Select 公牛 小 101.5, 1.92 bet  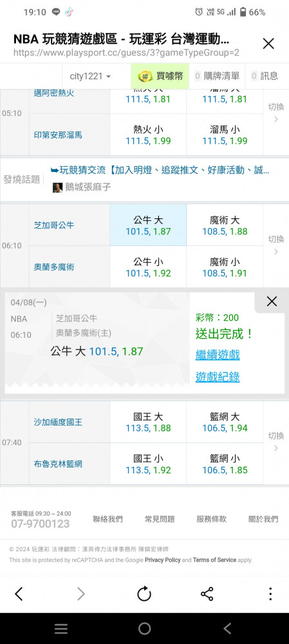[148, 267]
